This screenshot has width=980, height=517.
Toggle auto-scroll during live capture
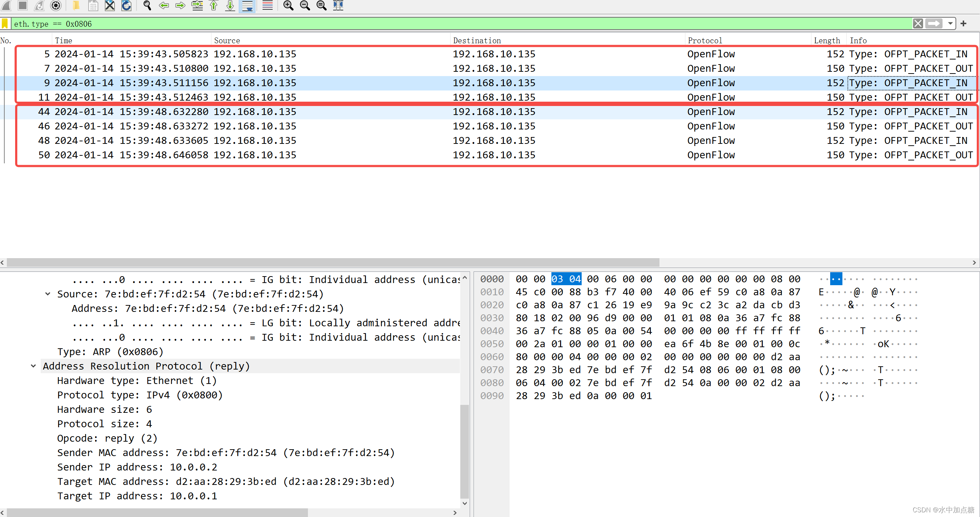247,5
